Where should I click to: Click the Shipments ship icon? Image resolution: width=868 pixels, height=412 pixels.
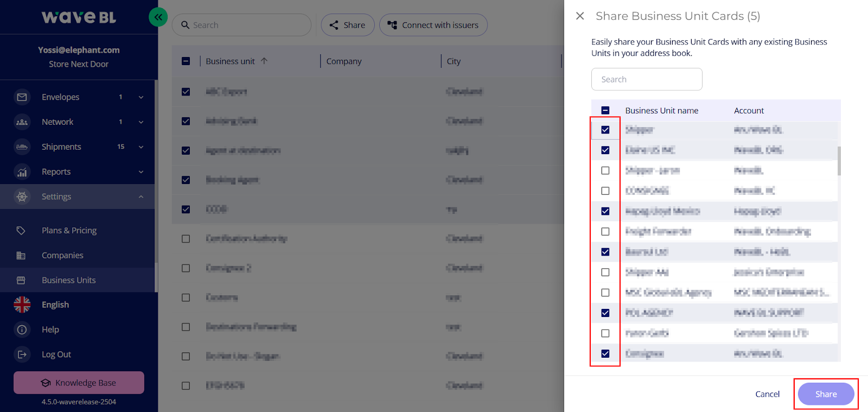[22, 147]
